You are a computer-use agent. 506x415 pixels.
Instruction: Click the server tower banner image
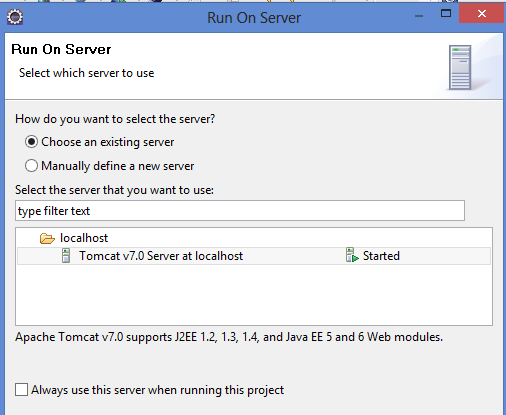pyautogui.click(x=460, y=68)
